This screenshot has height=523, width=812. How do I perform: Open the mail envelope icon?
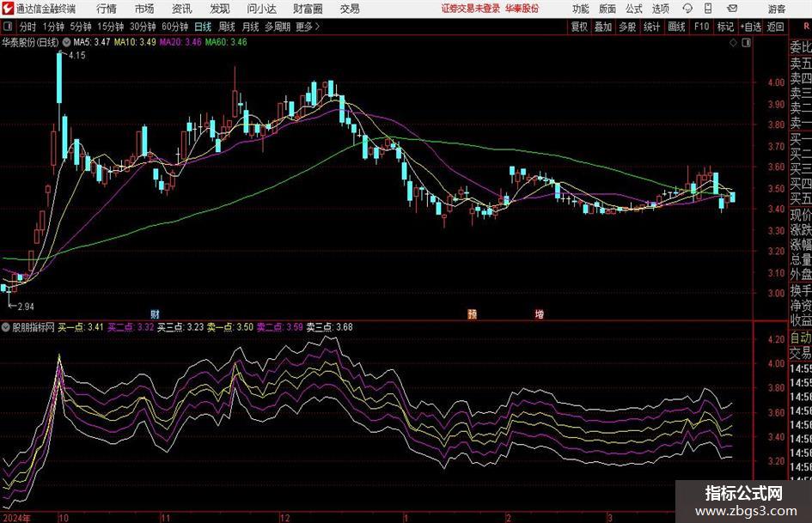coord(732,9)
